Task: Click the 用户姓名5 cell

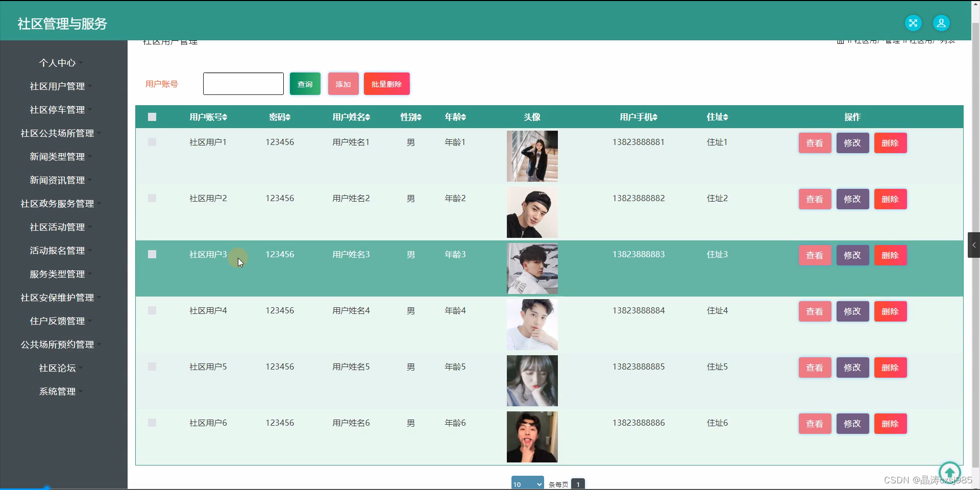Action: tap(351, 366)
